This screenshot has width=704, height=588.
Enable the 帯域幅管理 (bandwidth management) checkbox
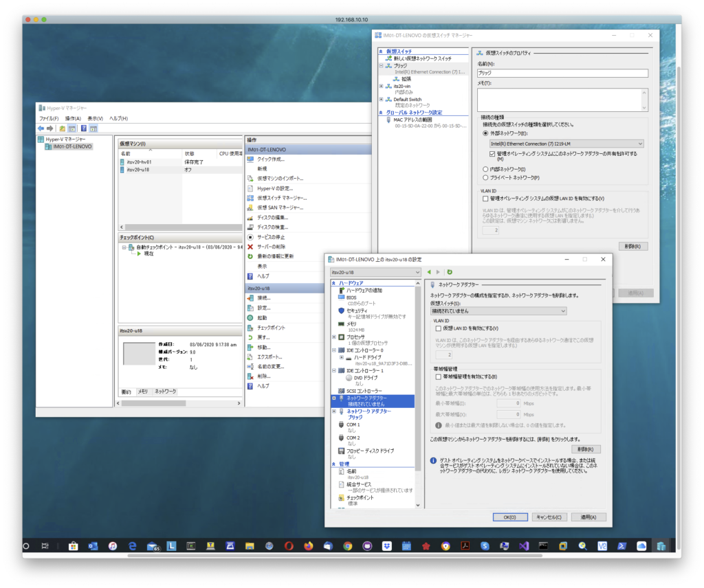[439, 376]
